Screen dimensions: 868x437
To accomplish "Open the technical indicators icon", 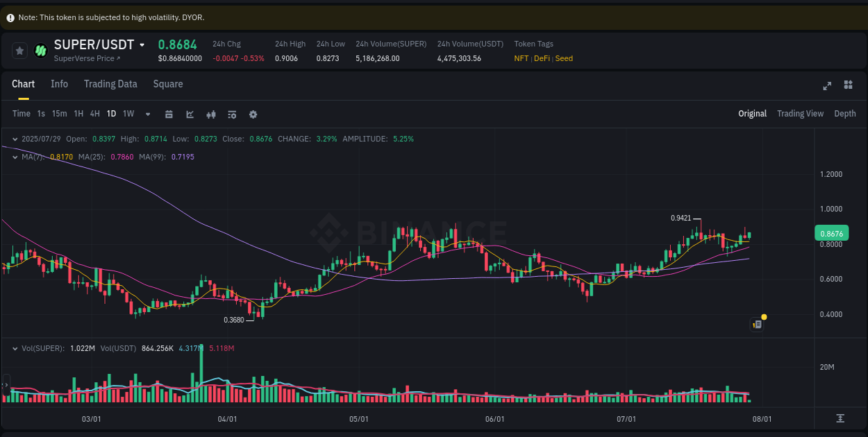I will coord(232,114).
